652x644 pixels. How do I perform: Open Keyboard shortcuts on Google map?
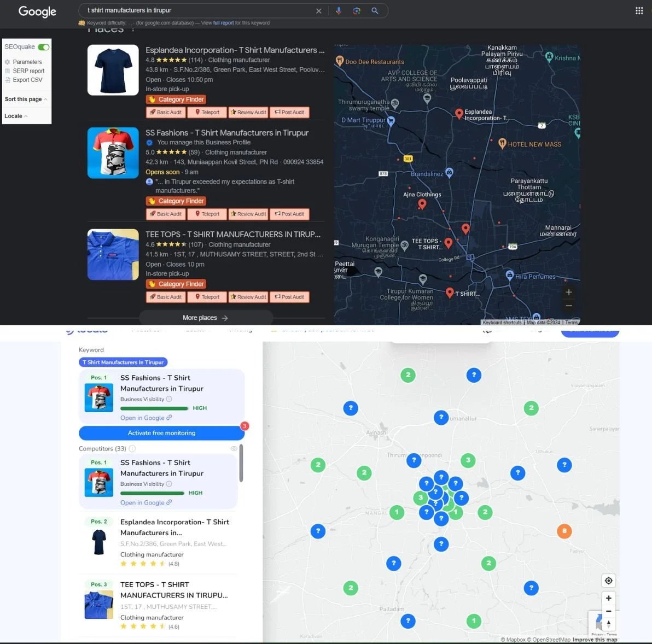point(502,323)
